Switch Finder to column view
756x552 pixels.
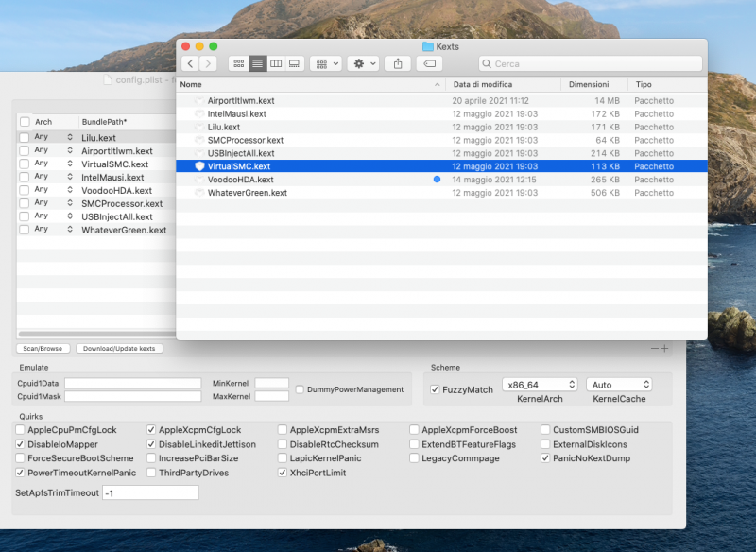point(276,63)
